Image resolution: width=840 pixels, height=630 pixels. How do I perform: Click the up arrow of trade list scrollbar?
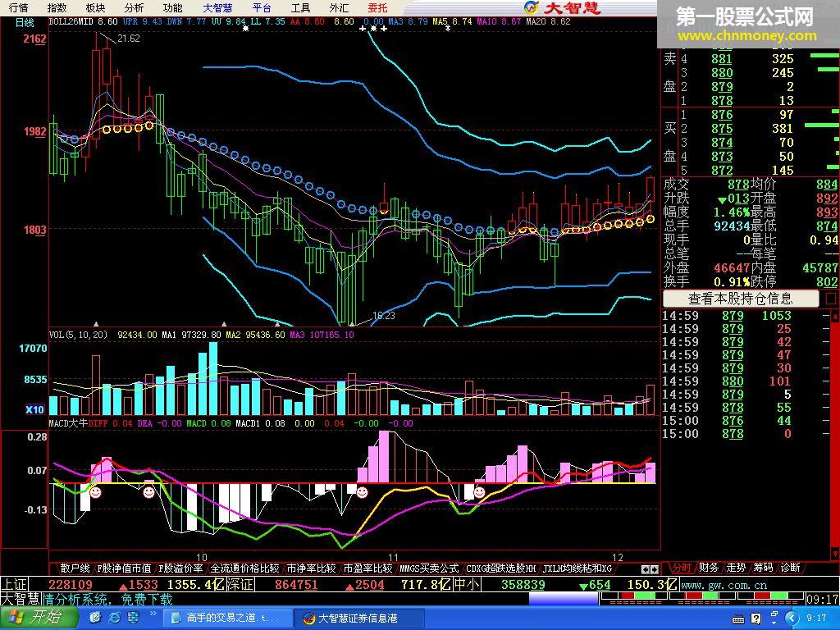834,316
